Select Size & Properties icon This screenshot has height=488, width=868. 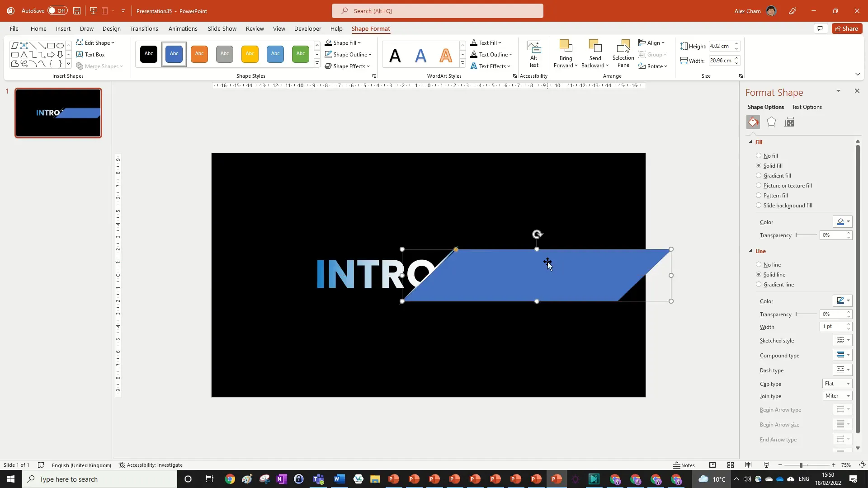(x=789, y=122)
